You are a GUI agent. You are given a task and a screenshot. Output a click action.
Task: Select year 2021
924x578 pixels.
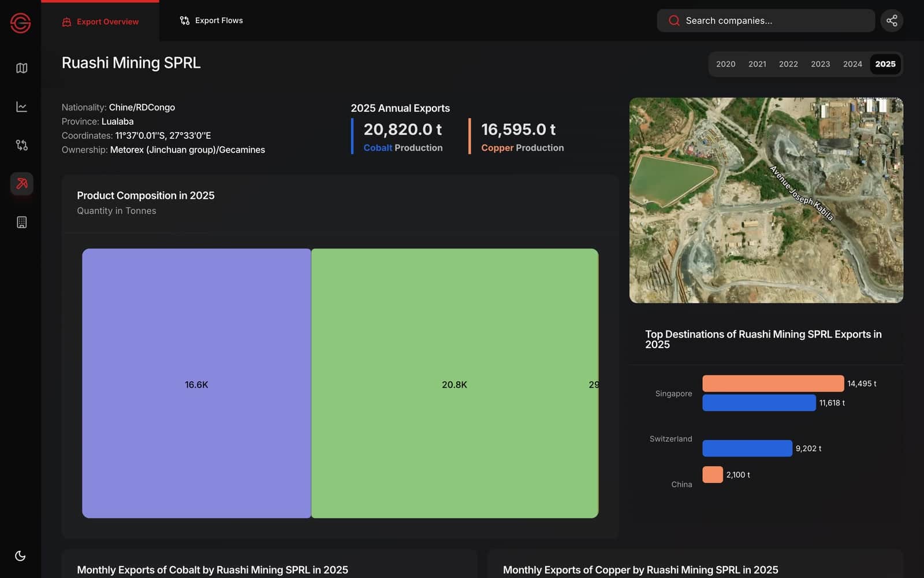[x=757, y=64]
